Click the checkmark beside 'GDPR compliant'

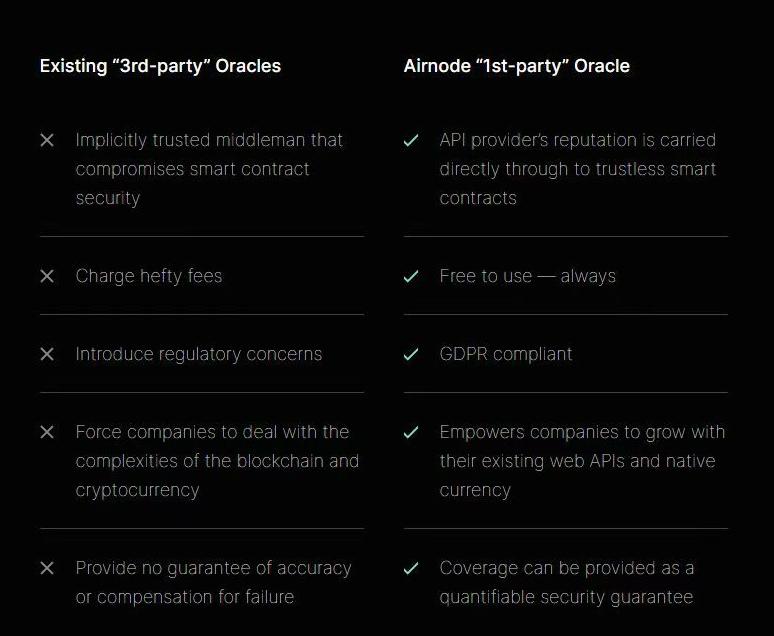[411, 354]
